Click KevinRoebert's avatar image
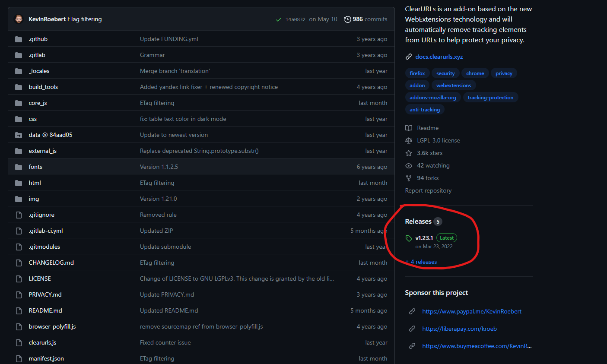The height and width of the screenshot is (364, 607). 19,19
